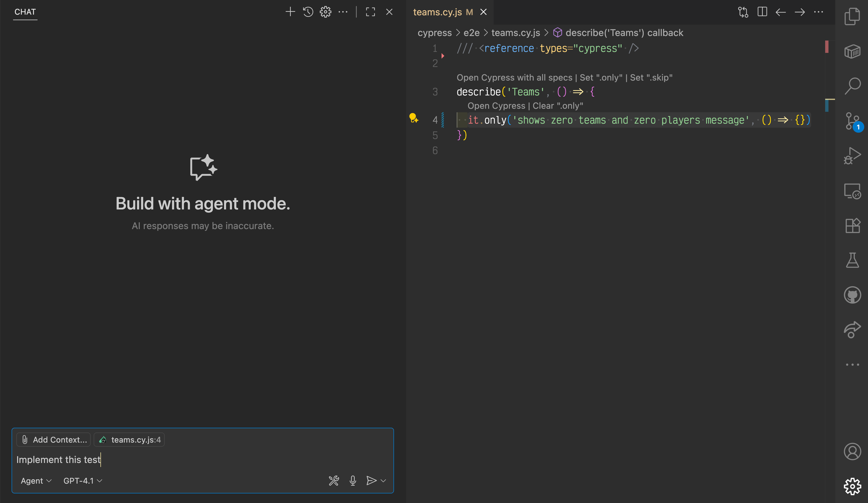Image resolution: width=868 pixels, height=503 pixels.
Task: Open GitHub view in activity bar
Action: coord(852,295)
